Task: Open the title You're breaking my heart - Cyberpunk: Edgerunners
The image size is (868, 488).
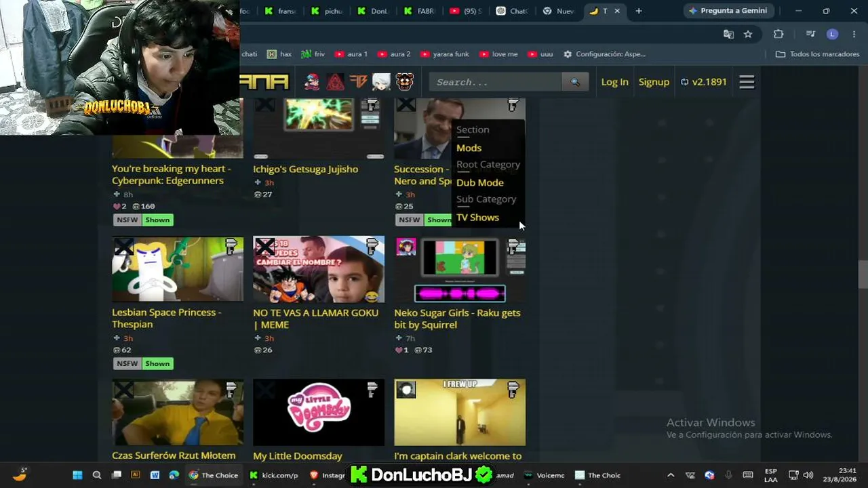Action: point(172,174)
